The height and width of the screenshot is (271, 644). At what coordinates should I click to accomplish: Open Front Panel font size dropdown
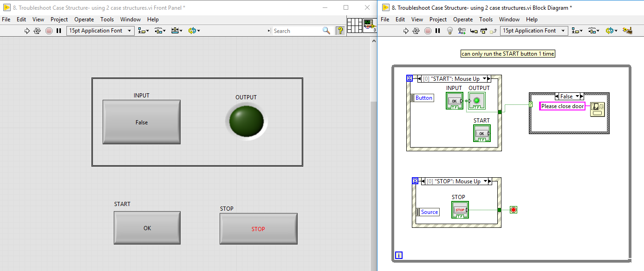point(100,31)
